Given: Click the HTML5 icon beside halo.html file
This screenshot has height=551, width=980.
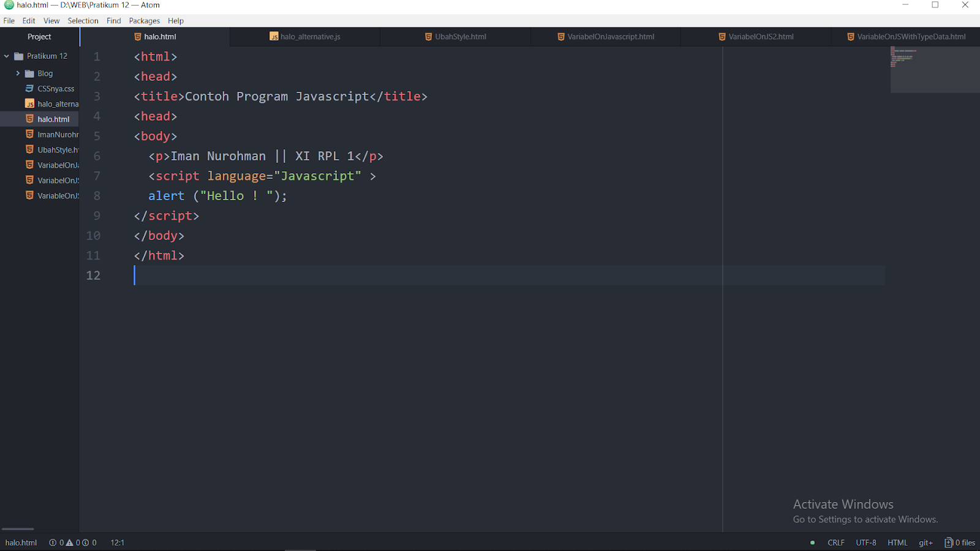Looking at the screenshot, I should 29,119.
